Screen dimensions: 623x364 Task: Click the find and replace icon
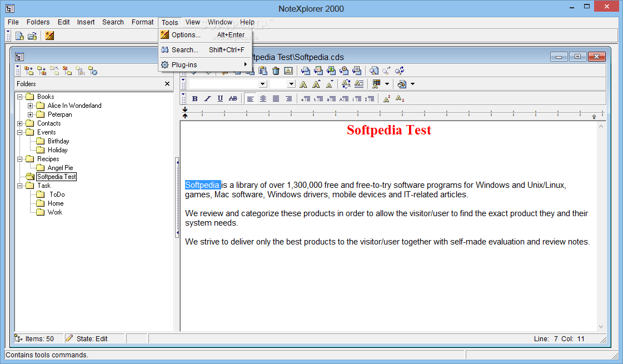pos(399,71)
